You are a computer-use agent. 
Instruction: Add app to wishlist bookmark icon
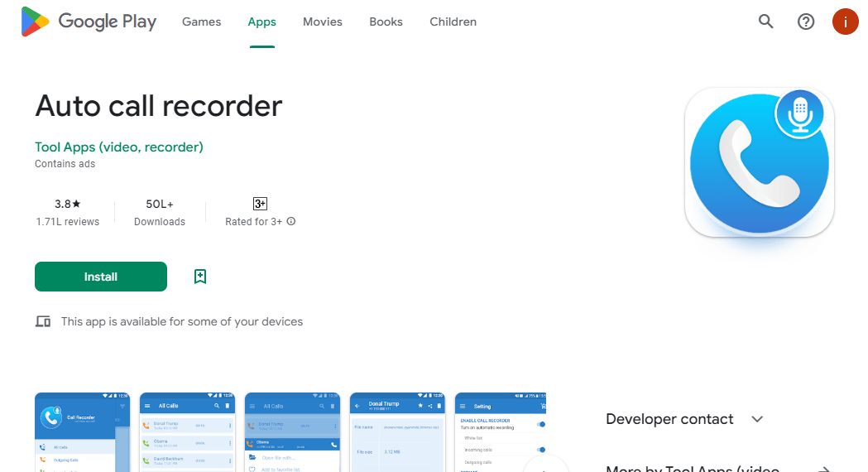pyautogui.click(x=200, y=277)
